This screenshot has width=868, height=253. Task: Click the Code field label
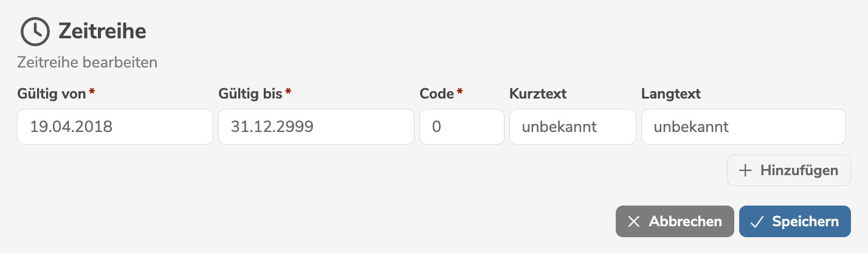coord(436,94)
